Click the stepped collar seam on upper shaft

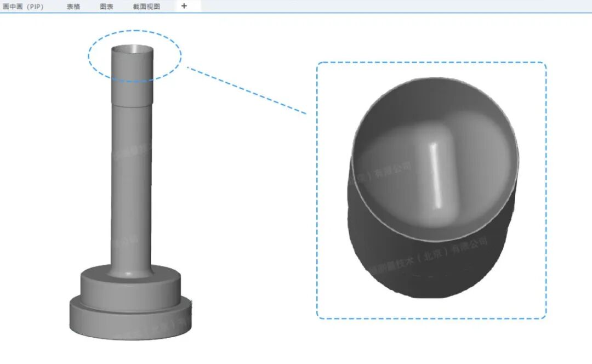point(130,103)
